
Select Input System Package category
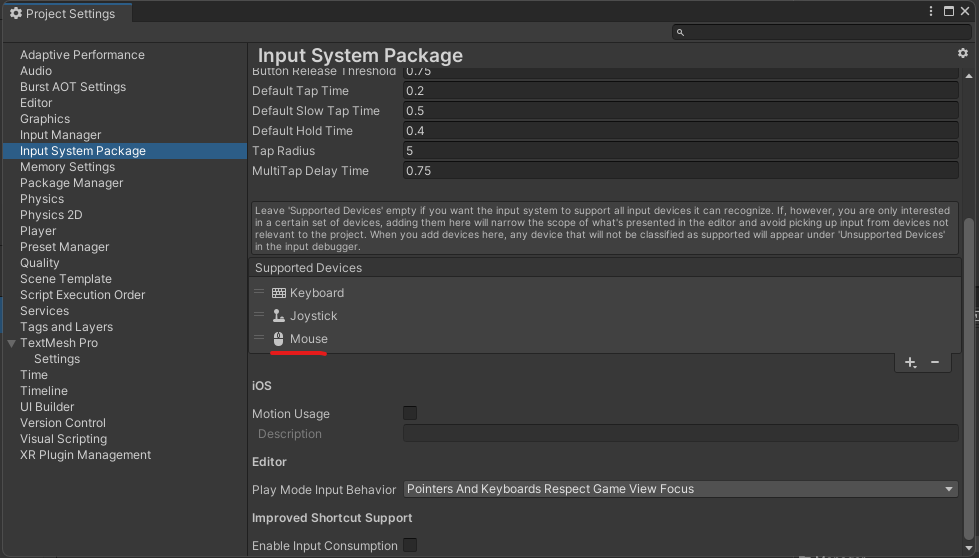click(125, 151)
